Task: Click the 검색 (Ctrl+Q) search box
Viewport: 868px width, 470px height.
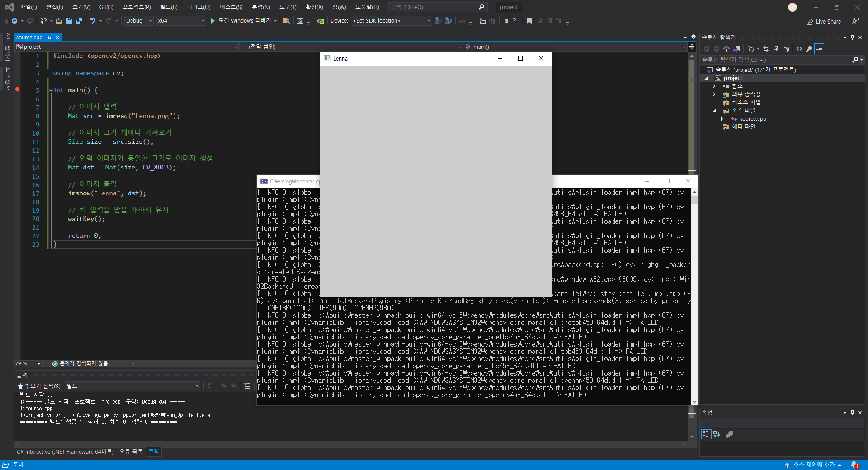Action: pyautogui.click(x=437, y=7)
